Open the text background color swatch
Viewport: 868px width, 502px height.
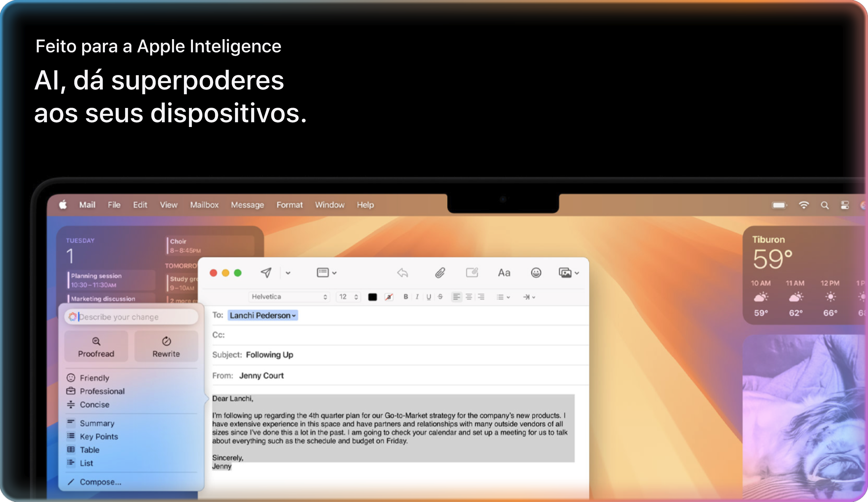389,297
